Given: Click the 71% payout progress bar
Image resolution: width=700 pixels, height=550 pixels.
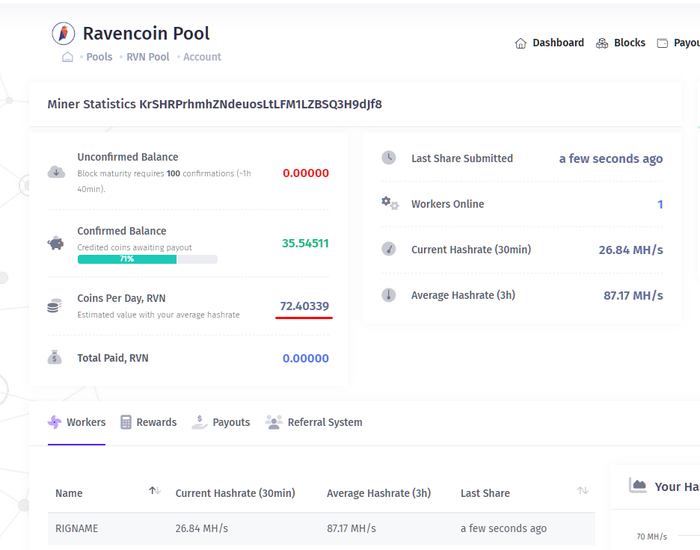Looking at the screenshot, I should pos(147,259).
